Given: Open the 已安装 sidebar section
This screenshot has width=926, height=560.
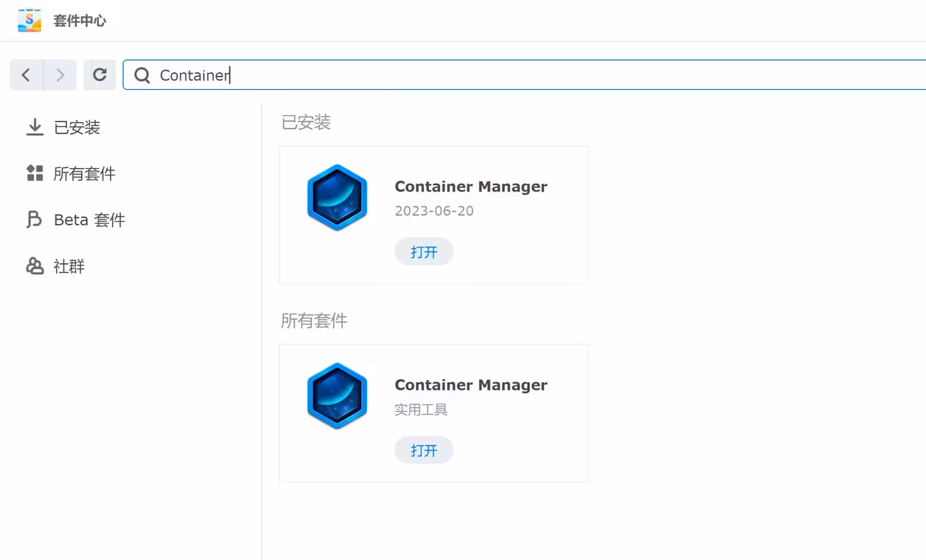Looking at the screenshot, I should 77,127.
